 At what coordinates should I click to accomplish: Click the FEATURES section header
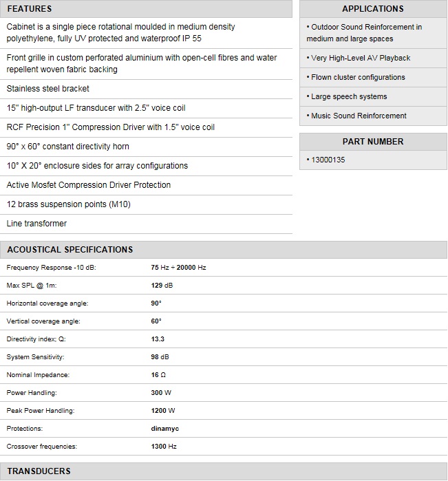[x=29, y=9]
